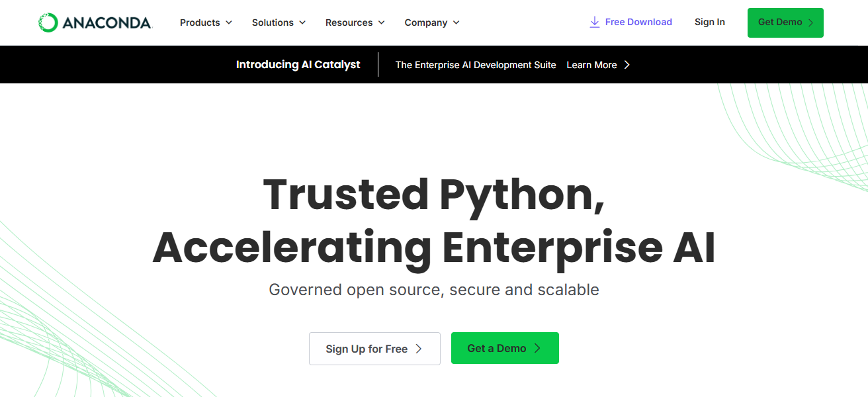Viewport: 868px width, 397px height.
Task: Expand the Company dropdown chevron
Action: [456, 22]
